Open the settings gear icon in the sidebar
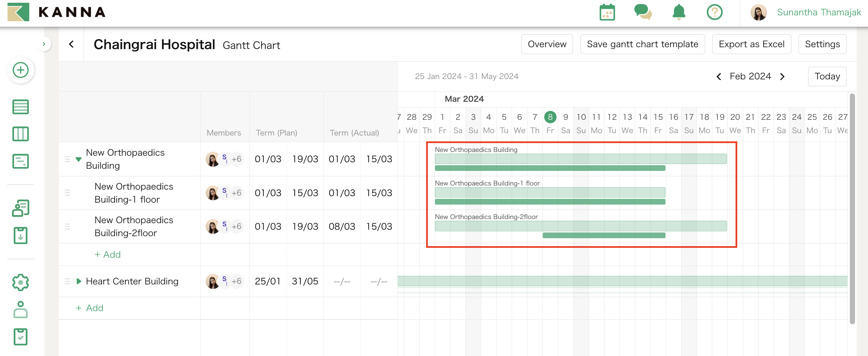 21,282
